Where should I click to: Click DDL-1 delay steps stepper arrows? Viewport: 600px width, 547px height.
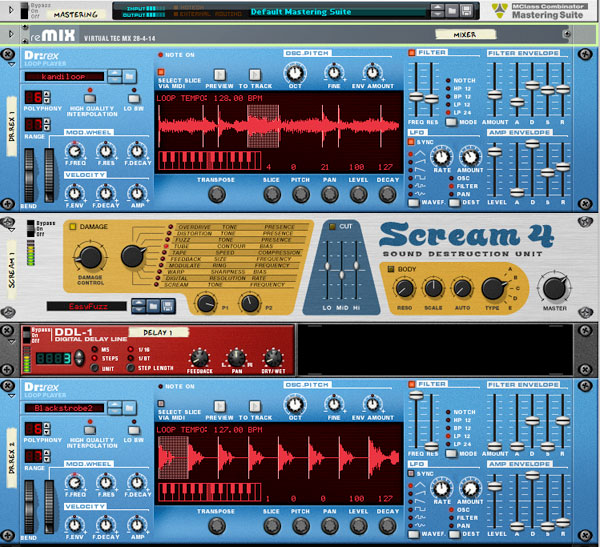(80, 358)
